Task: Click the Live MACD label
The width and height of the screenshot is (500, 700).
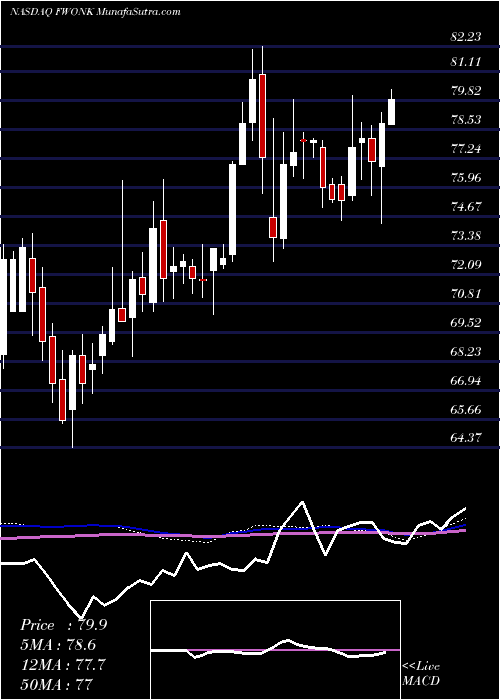Action: point(421,674)
